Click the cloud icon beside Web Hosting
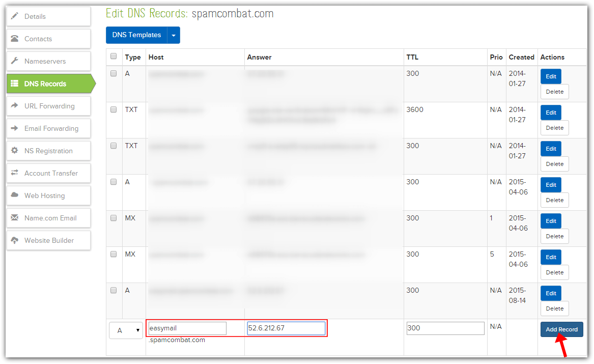 point(14,194)
